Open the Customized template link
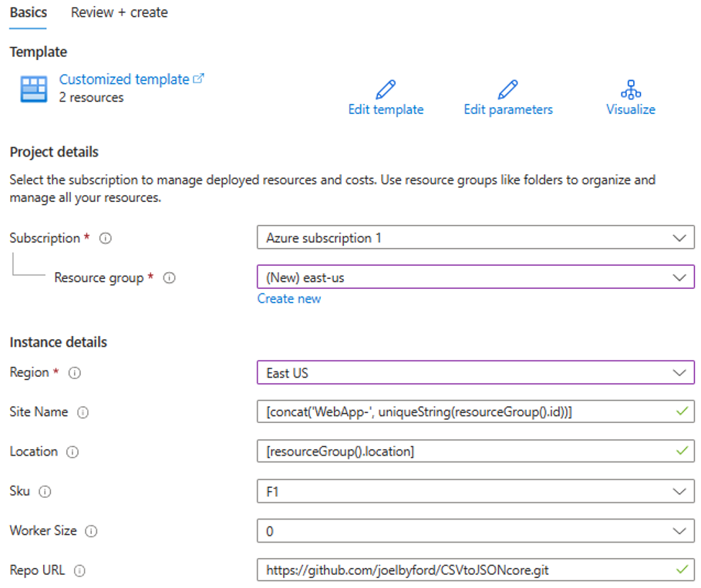Screen dimensions: 701x588 125,79
